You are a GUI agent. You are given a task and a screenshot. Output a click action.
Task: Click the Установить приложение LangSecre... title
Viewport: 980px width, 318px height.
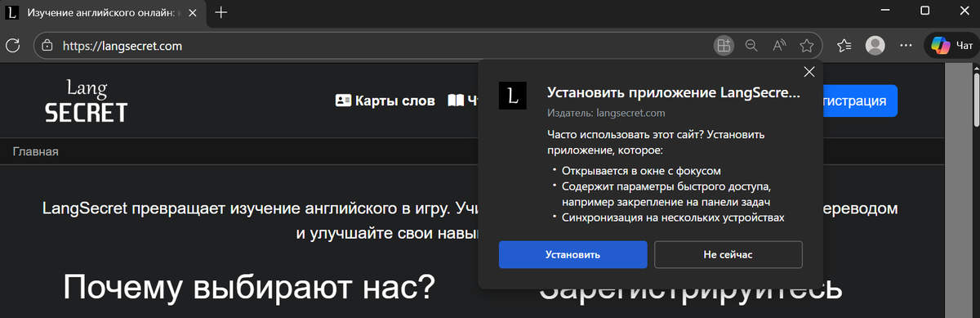coord(673,93)
